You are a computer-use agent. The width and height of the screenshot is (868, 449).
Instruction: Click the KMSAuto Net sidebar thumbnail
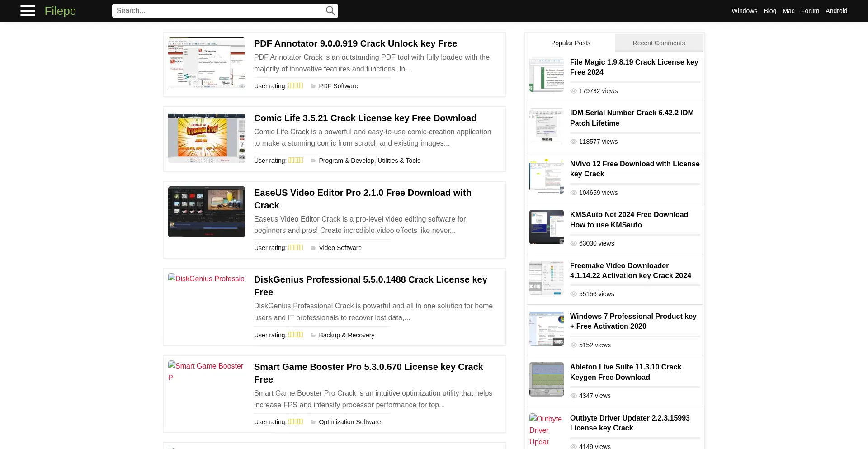[547, 227]
